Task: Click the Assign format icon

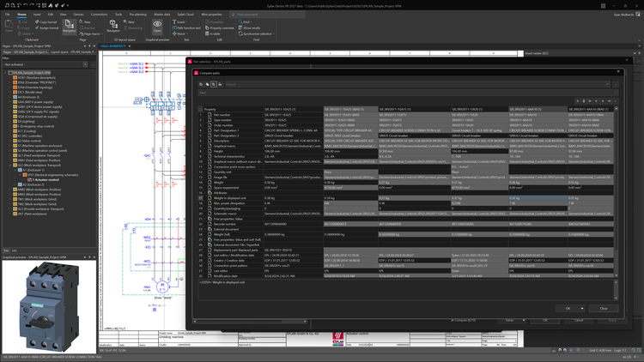Action: pyautogui.click(x=37, y=28)
